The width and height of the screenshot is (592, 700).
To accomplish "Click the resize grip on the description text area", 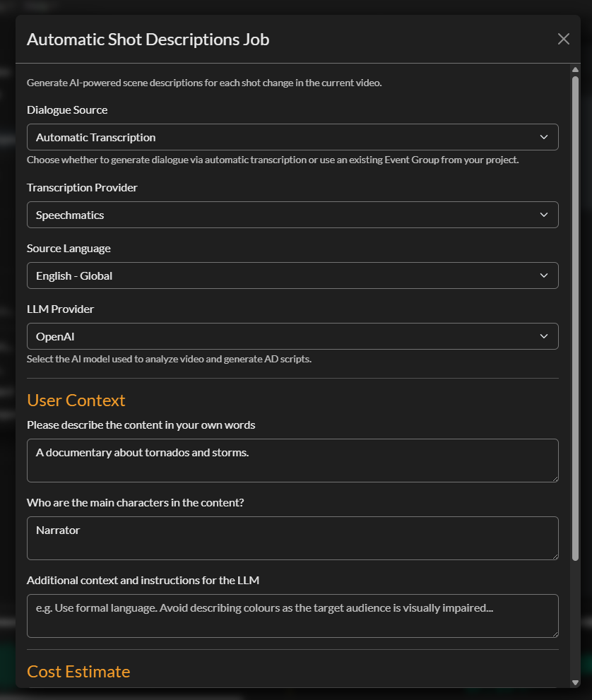I will pyautogui.click(x=555, y=478).
